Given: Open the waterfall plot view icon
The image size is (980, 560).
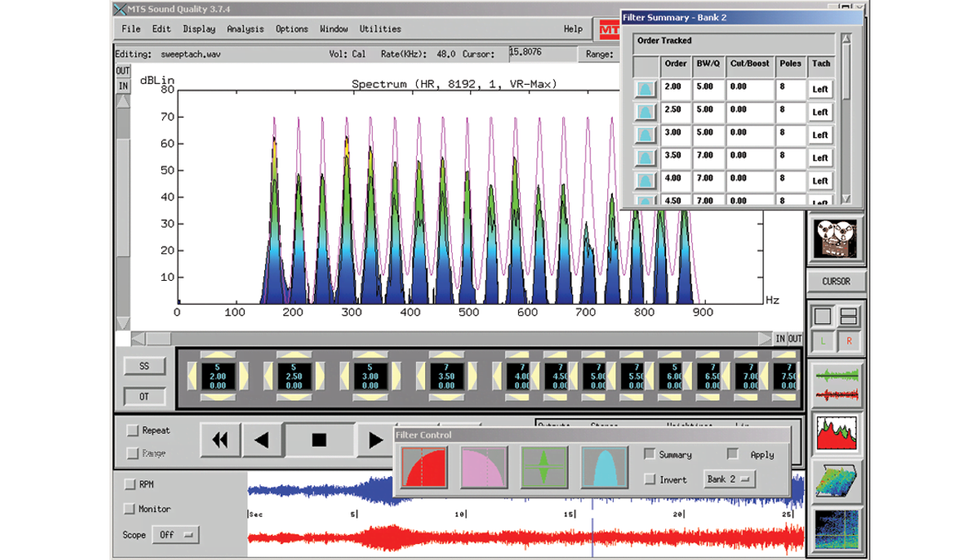Looking at the screenshot, I should point(836,479).
